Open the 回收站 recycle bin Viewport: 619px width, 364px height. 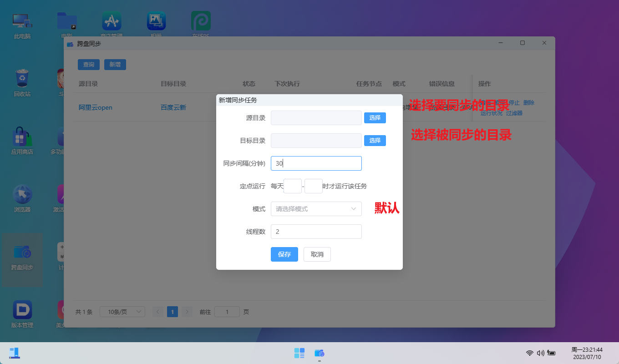click(x=22, y=80)
